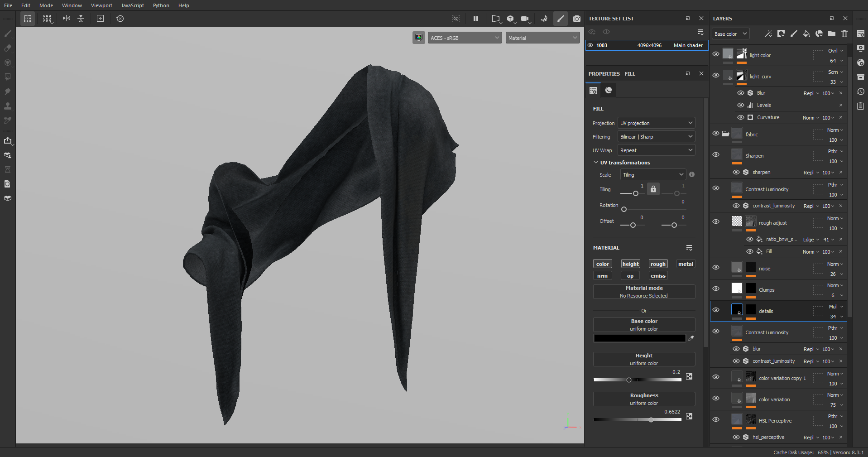Image resolution: width=868 pixels, height=457 pixels.
Task: Click the black Base color swatch
Action: click(x=639, y=338)
